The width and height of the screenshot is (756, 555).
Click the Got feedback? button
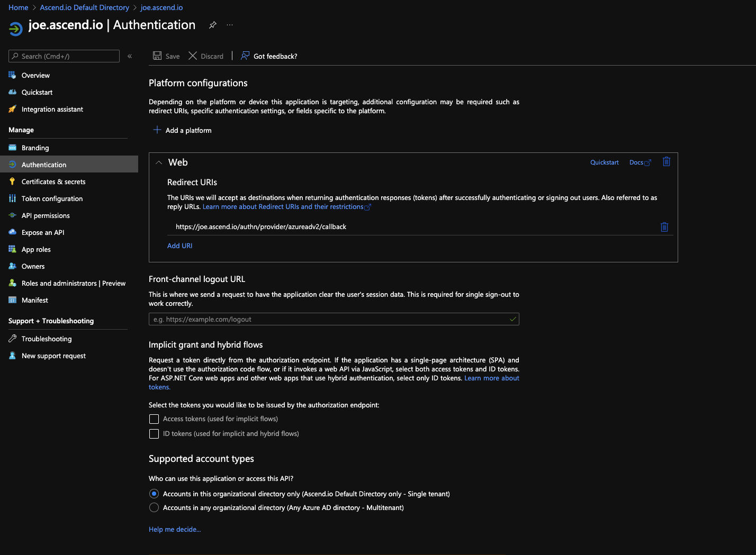point(269,56)
